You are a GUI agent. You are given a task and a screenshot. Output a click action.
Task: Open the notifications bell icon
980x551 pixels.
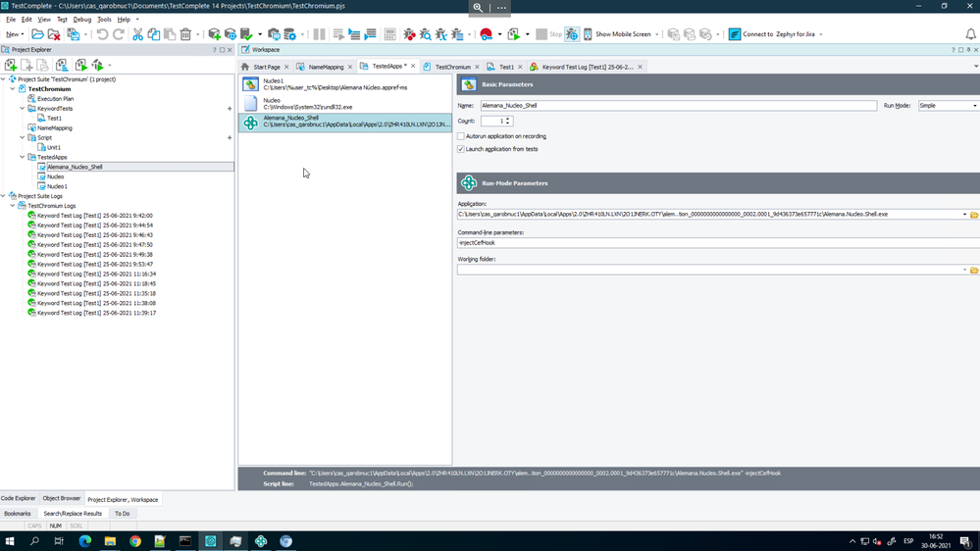click(x=970, y=34)
